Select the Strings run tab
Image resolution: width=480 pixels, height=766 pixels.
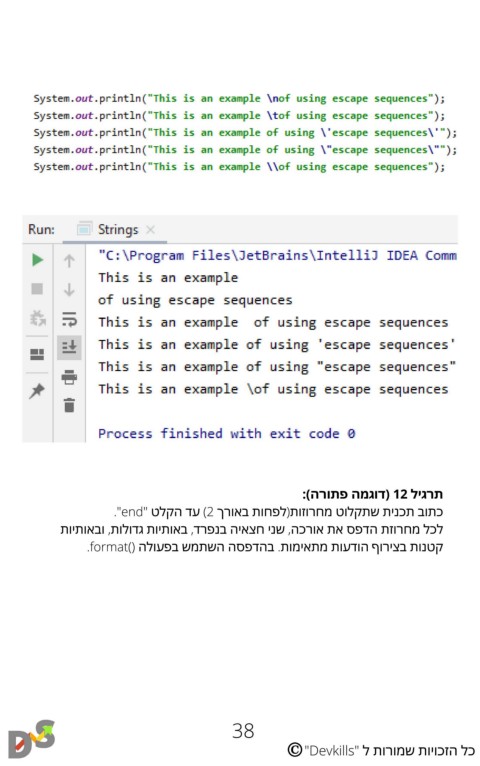[115, 229]
